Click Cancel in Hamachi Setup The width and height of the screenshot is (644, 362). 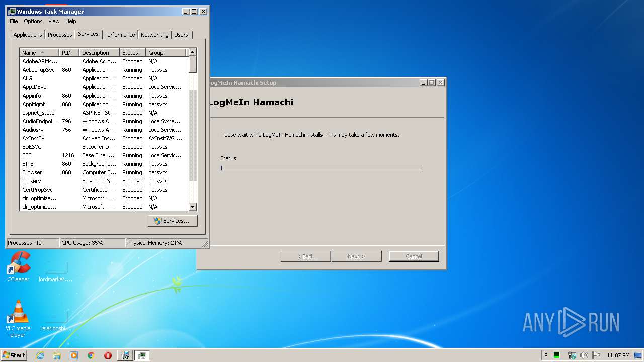click(x=414, y=256)
